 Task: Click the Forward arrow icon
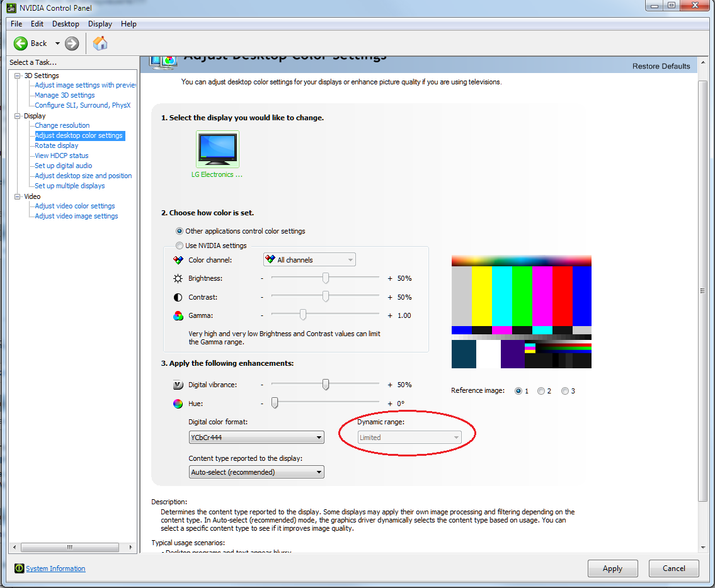point(72,43)
